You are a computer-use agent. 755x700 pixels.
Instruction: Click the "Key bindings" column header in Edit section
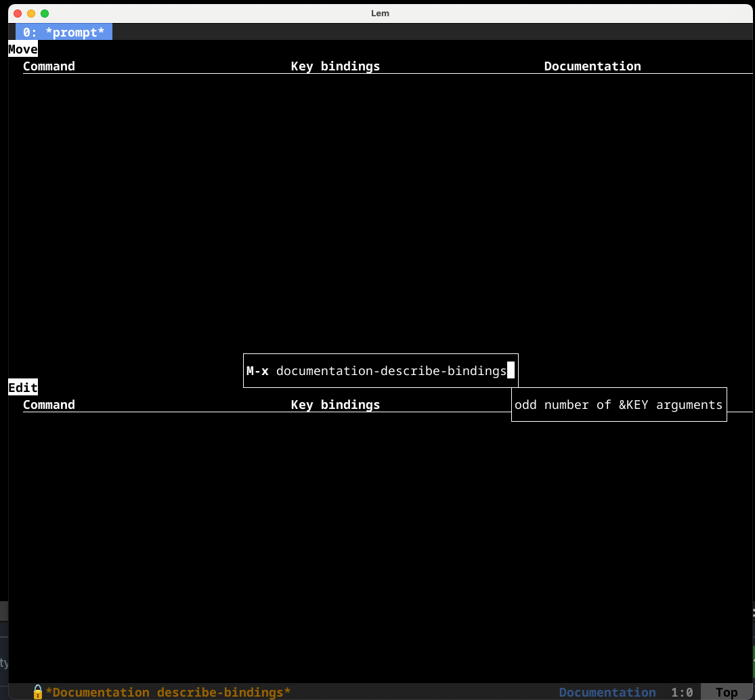pos(335,404)
